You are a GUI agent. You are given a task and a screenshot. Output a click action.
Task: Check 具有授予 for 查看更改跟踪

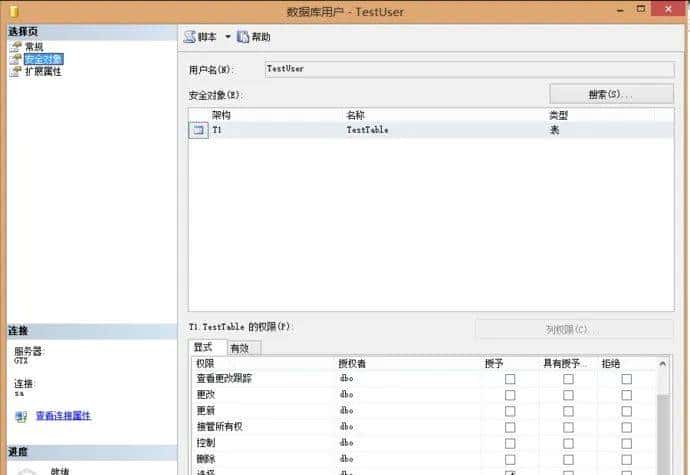pos(568,379)
